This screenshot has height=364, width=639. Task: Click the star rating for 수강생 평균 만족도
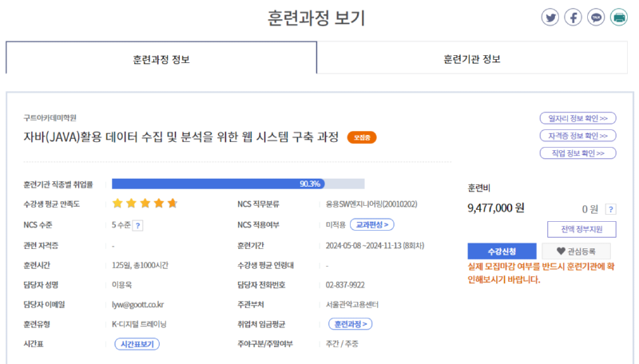(x=145, y=204)
